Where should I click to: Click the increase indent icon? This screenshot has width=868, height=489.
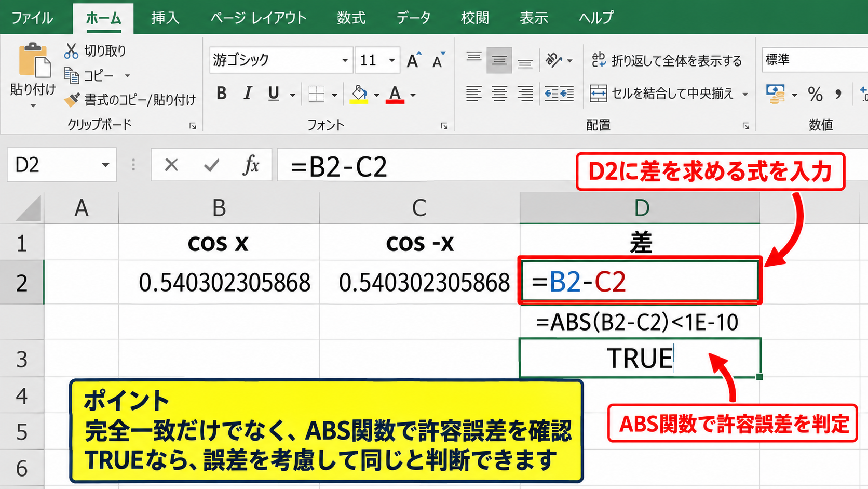point(567,94)
